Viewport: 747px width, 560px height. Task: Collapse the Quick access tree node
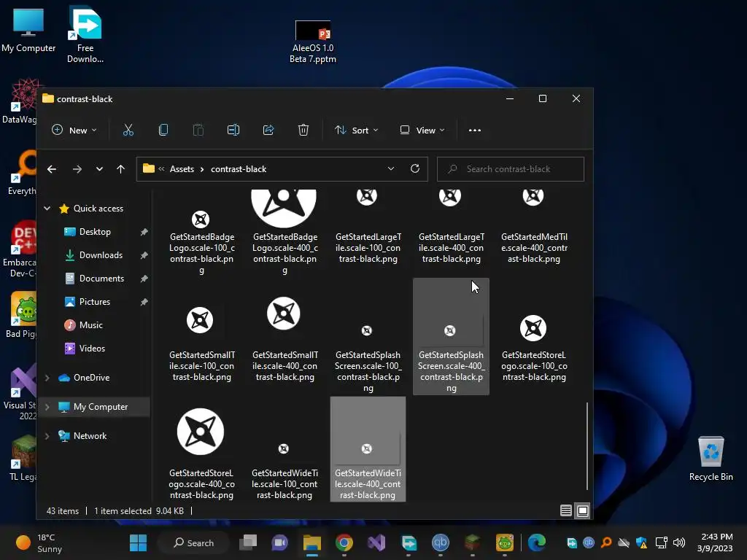pos(47,208)
